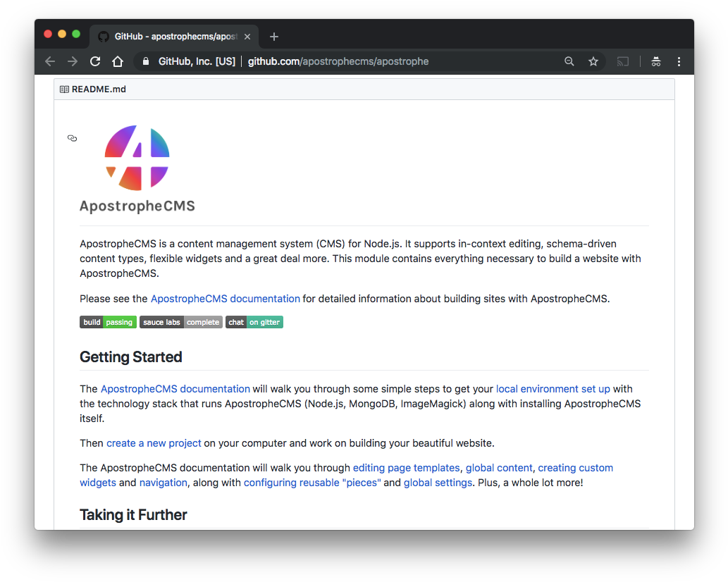Screen dimensions: 728x582
Task: Go to the browser home page
Action: (x=118, y=61)
